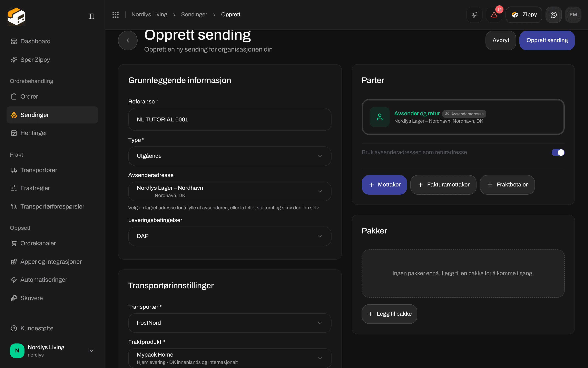This screenshot has width=588, height=368.
Task: Click Legg til pakke button
Action: pyautogui.click(x=389, y=314)
